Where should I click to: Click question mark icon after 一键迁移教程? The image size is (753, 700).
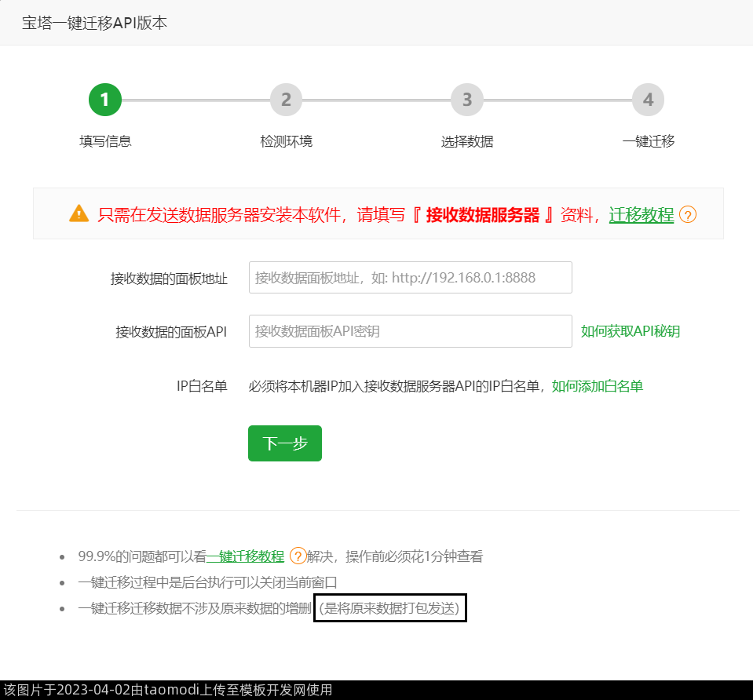coord(298,556)
